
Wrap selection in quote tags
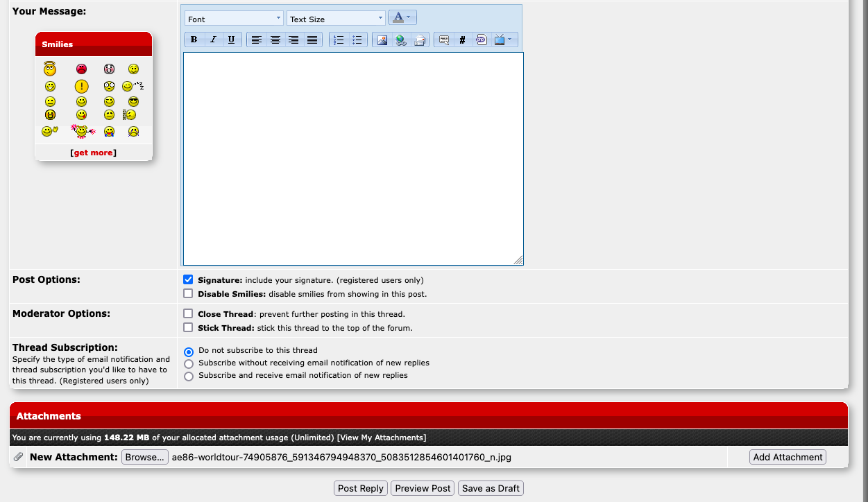444,40
